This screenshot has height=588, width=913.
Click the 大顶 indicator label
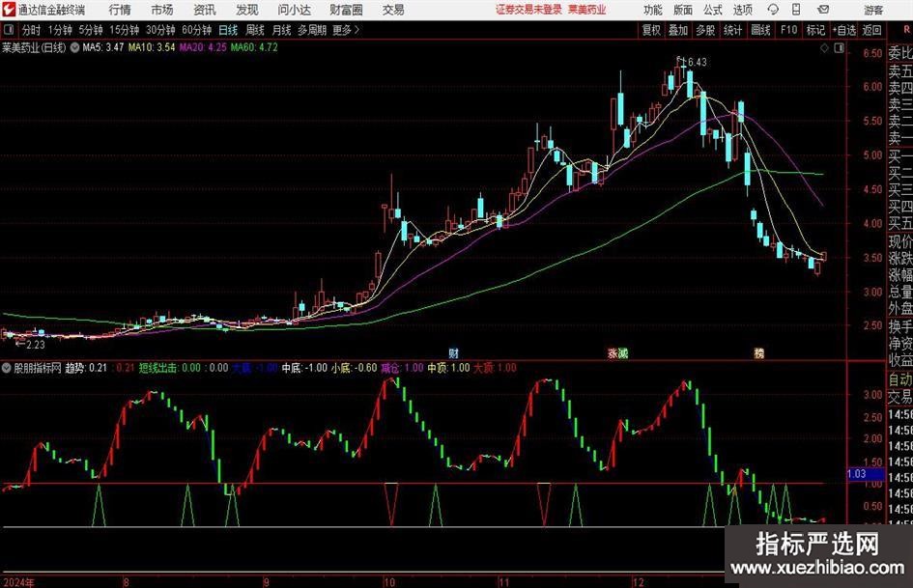pos(483,368)
